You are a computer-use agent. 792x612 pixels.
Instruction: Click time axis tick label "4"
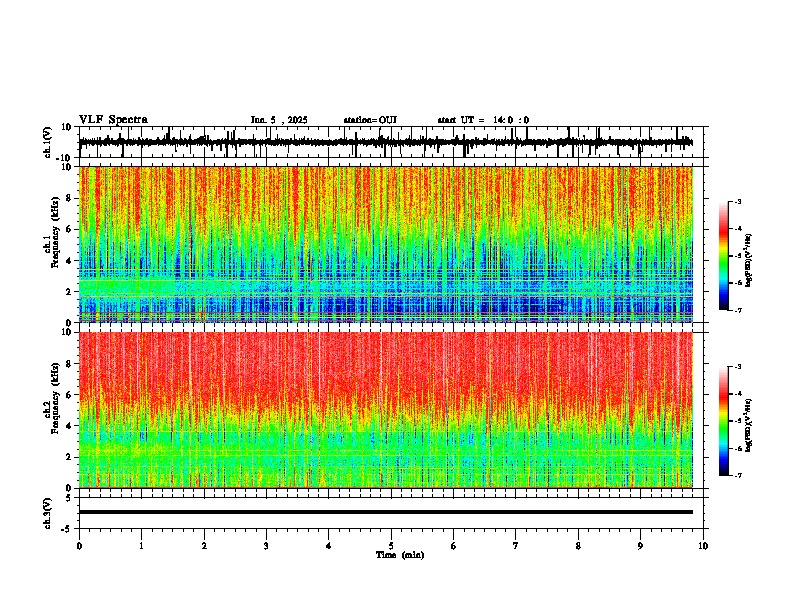(x=329, y=546)
